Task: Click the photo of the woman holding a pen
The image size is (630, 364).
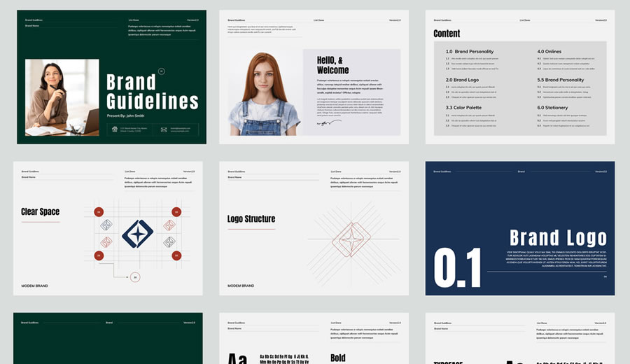Action: tap(62, 97)
